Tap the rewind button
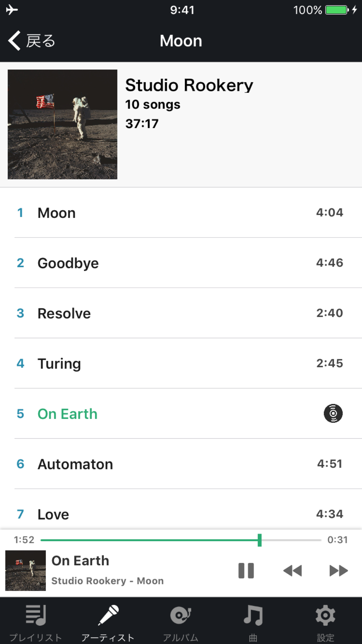 pos(293,570)
